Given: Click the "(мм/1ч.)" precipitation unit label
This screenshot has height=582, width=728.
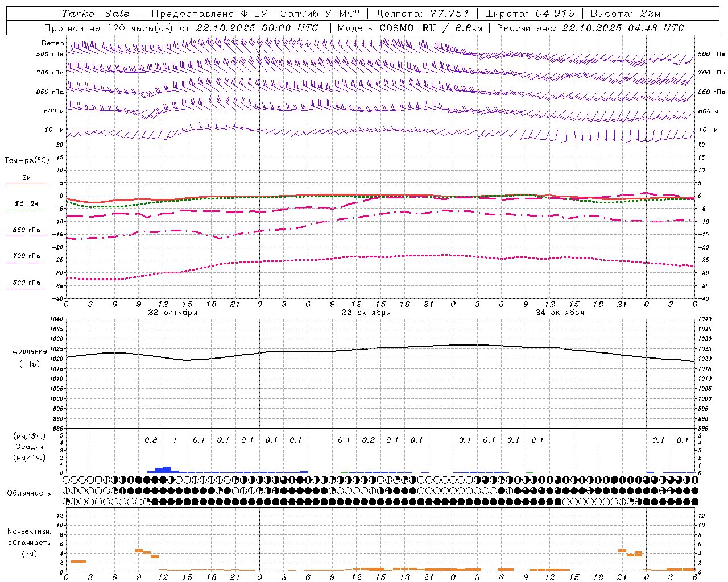Looking at the screenshot, I should (28, 458).
